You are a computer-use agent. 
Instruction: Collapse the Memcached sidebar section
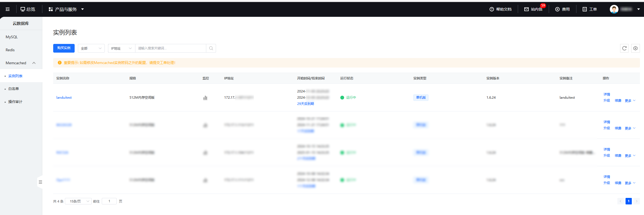34,63
